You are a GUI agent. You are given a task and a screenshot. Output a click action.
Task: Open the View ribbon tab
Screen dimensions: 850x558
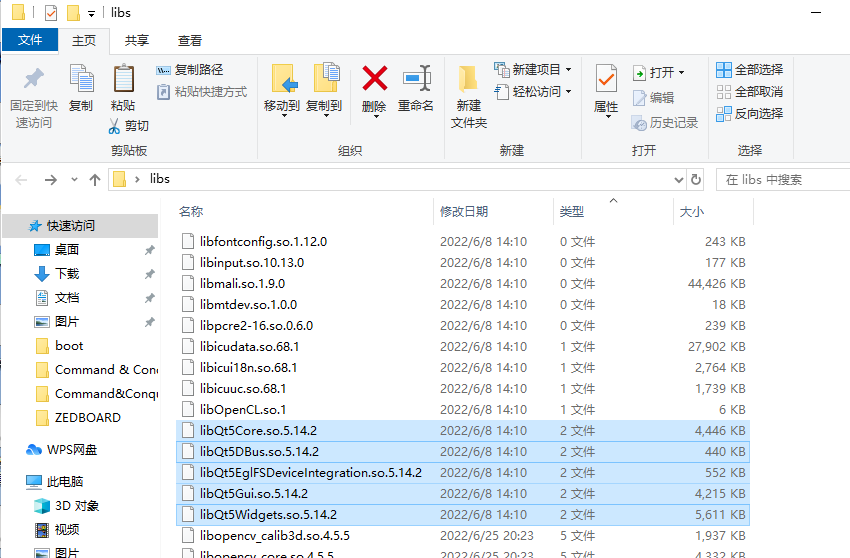(x=190, y=40)
